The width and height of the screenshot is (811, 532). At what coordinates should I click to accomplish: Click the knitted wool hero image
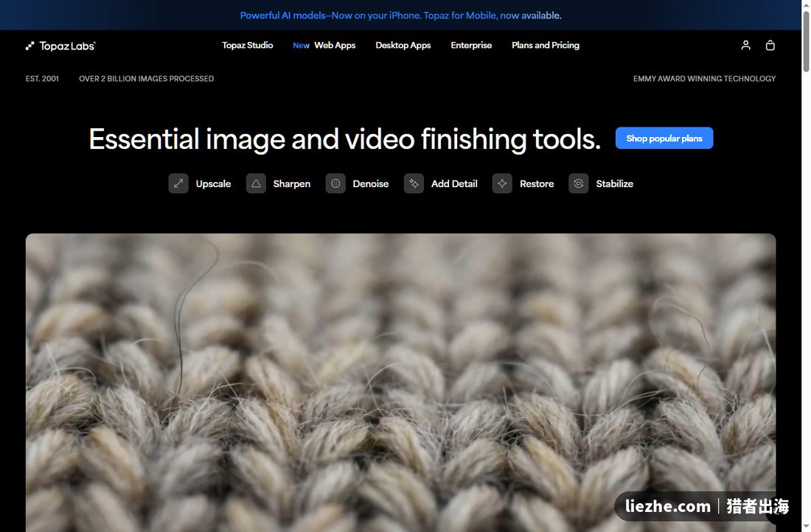pos(401,382)
